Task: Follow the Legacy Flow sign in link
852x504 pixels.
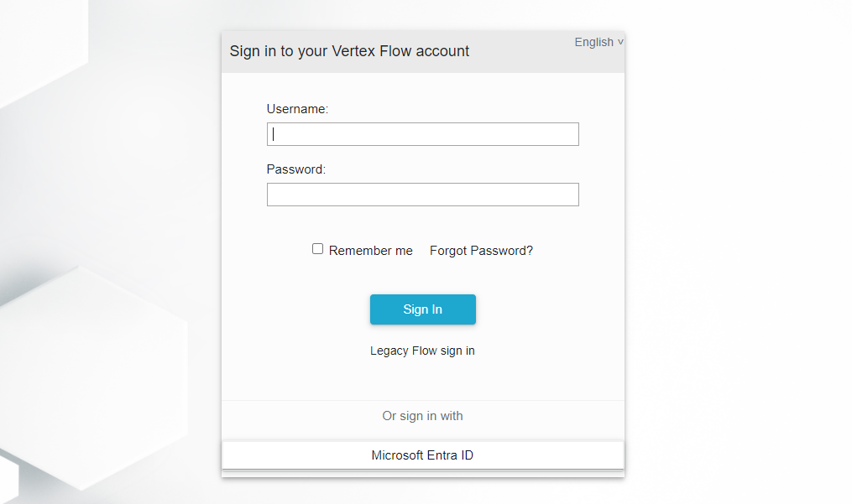Action: pos(422,351)
